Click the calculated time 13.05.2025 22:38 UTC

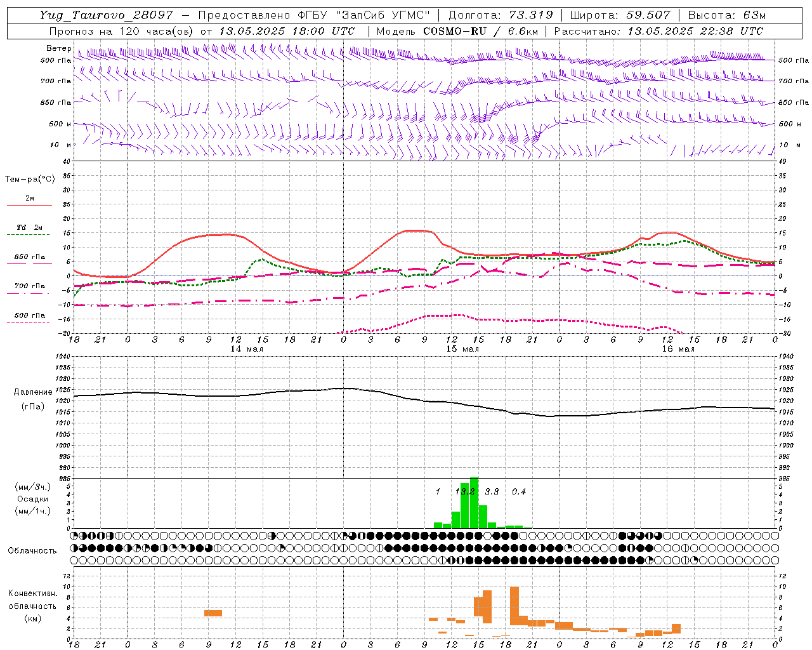(x=695, y=30)
